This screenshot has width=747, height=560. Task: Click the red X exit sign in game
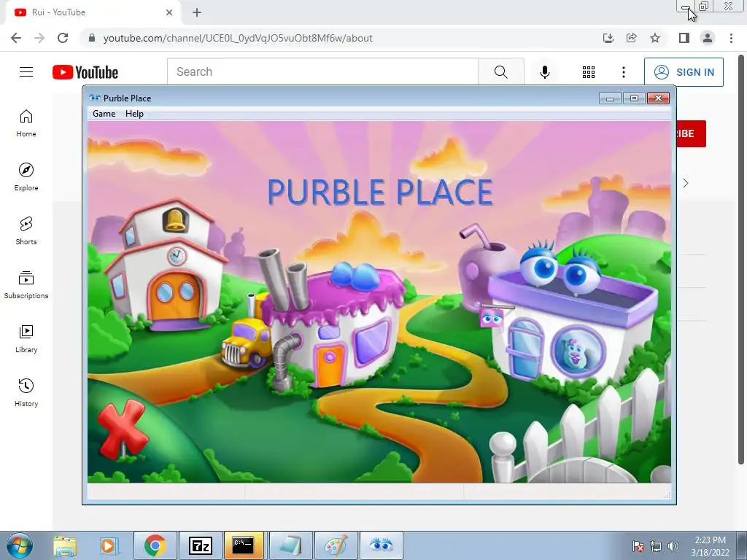[122, 429]
